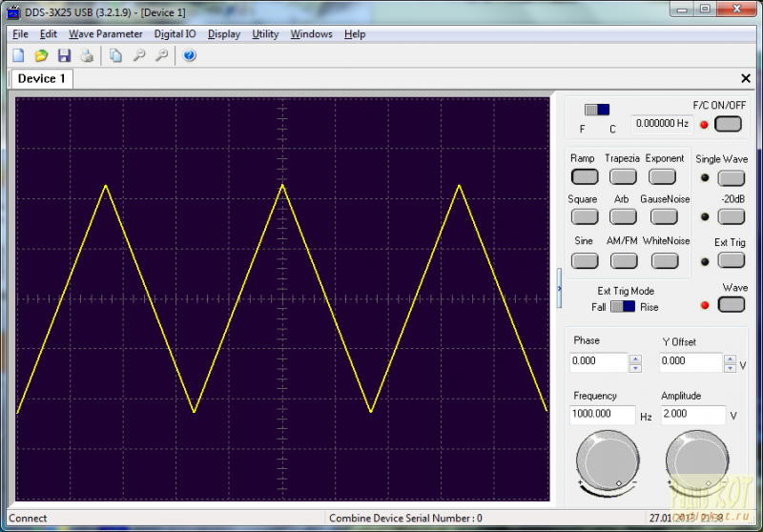Click the first magnifier zoom icon

139,55
